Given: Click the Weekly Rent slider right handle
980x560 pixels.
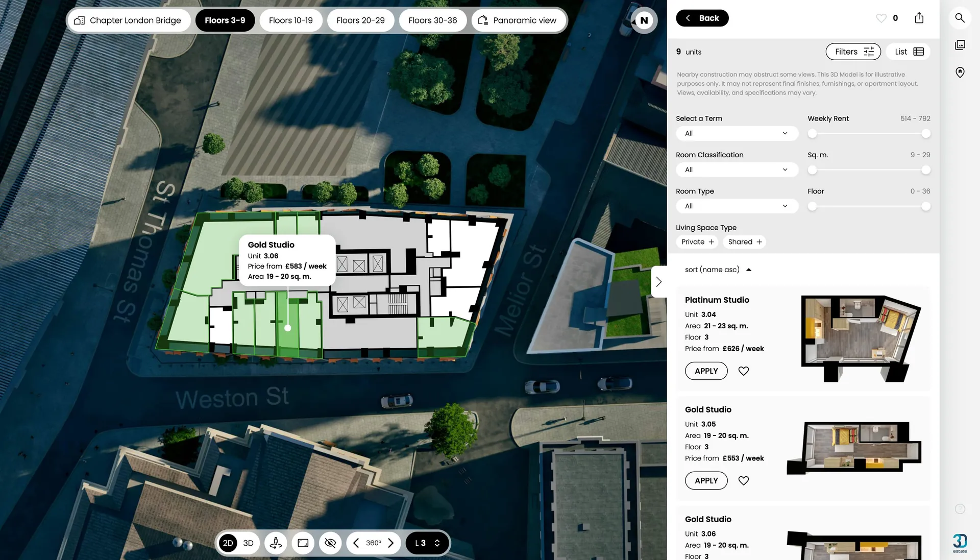Looking at the screenshot, I should pos(925,134).
